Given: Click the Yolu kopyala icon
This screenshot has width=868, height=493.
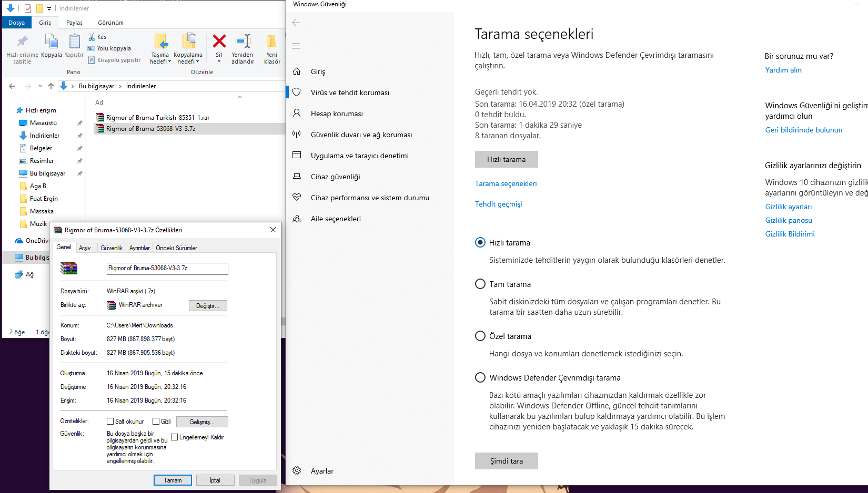Looking at the screenshot, I should [92, 48].
